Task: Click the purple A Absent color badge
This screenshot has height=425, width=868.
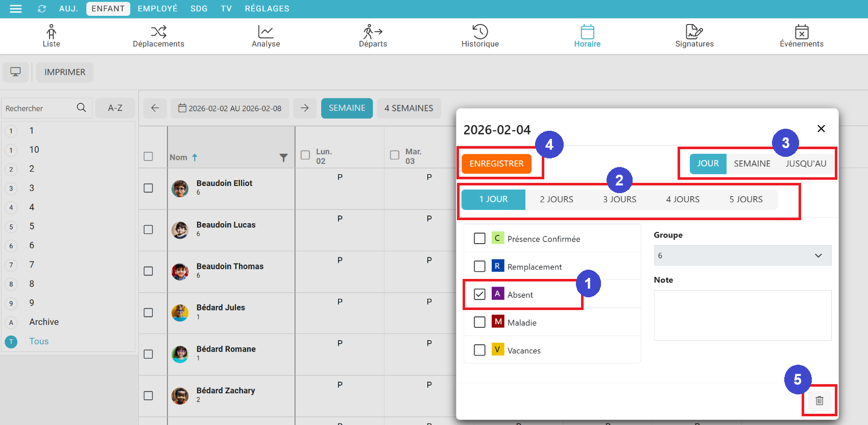Action: coord(497,294)
